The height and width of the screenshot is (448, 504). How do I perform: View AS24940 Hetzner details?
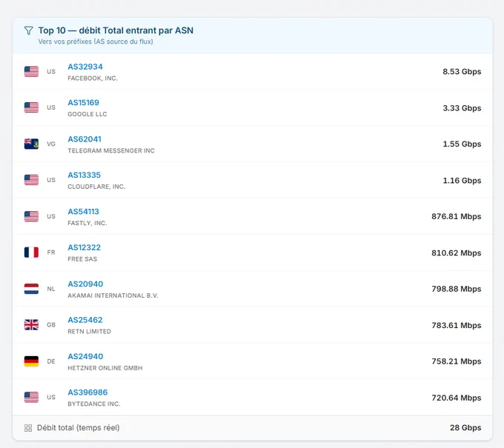point(85,356)
